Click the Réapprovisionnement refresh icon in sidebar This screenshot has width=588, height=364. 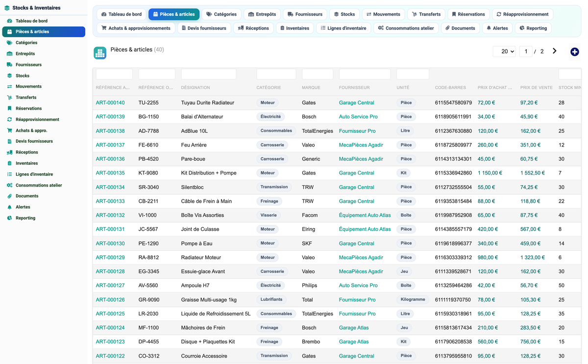point(9,120)
